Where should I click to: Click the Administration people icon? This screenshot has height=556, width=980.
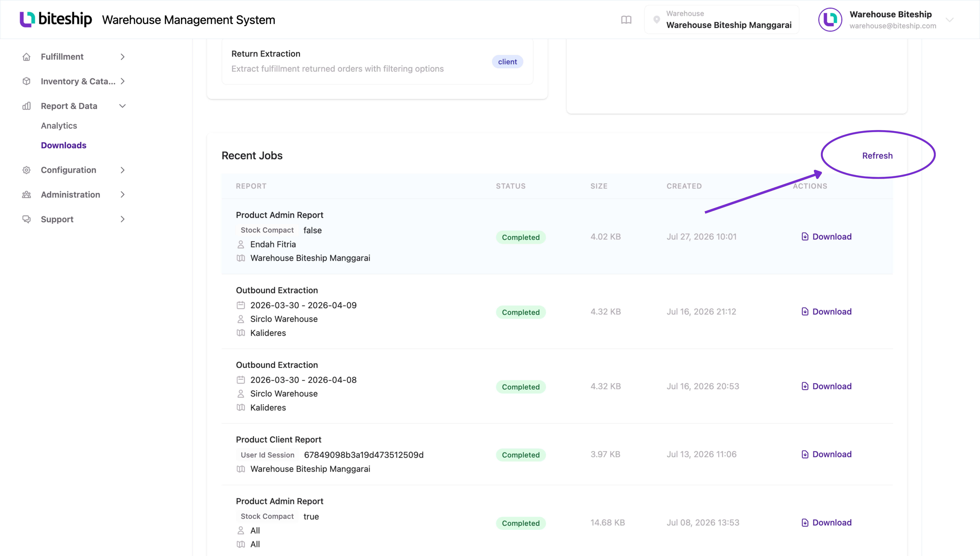[26, 195]
